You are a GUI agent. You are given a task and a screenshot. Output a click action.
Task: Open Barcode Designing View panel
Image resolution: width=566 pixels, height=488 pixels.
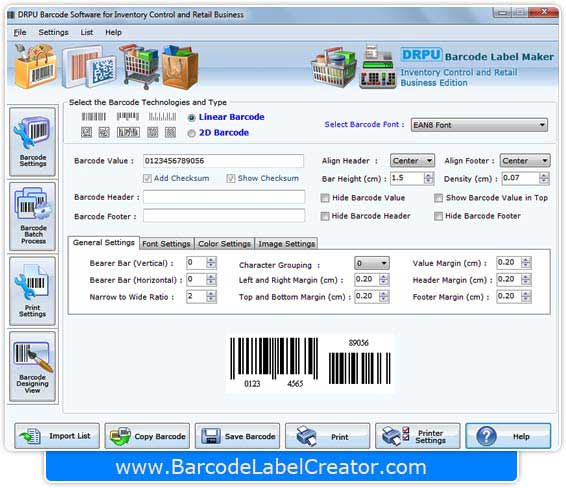32,366
